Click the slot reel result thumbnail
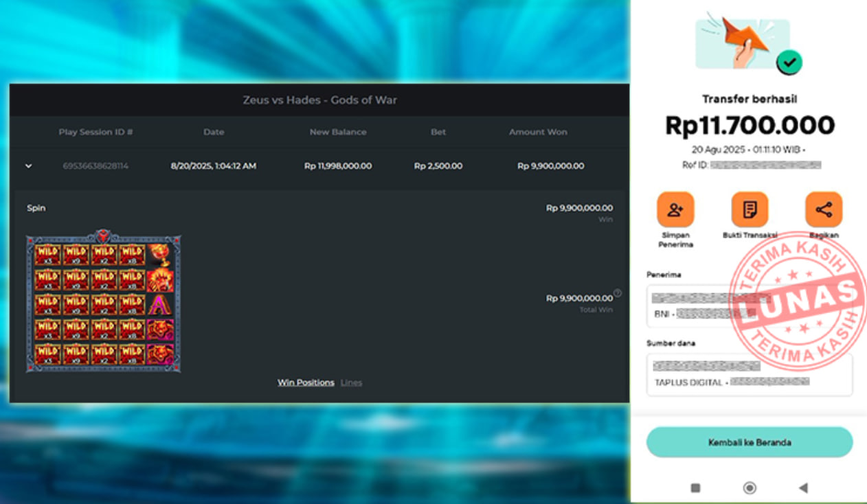The height and width of the screenshot is (504, 867). point(104,301)
